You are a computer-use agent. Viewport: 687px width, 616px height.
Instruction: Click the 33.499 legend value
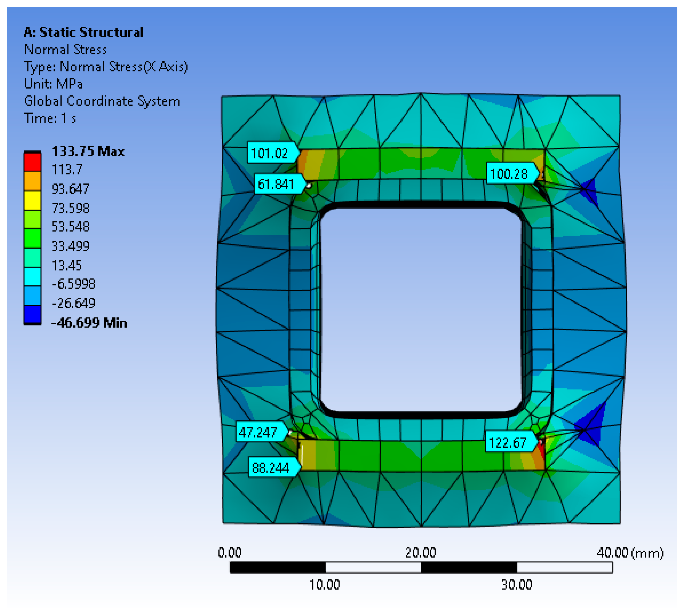click(70, 246)
